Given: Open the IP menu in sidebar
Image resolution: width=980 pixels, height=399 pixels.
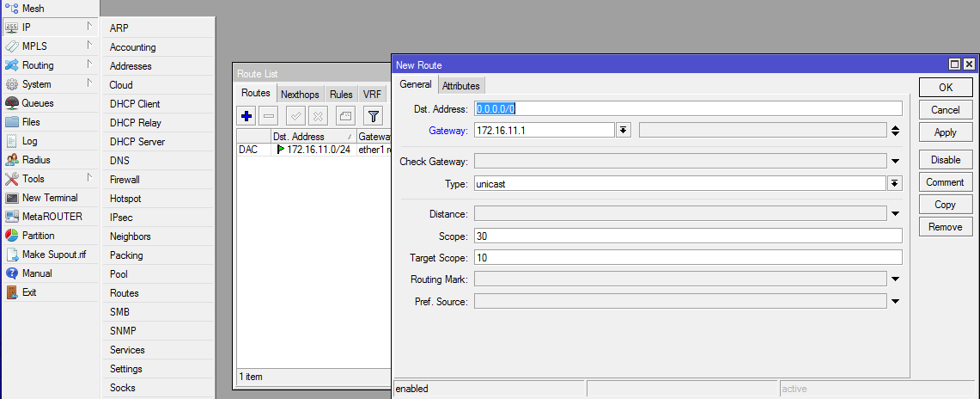Looking at the screenshot, I should [x=50, y=27].
